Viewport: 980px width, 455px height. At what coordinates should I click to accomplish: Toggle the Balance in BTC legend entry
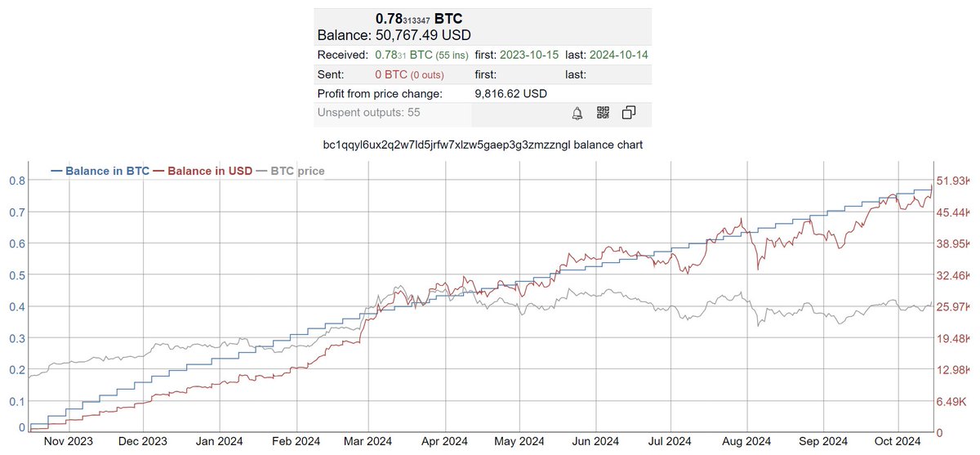point(100,172)
